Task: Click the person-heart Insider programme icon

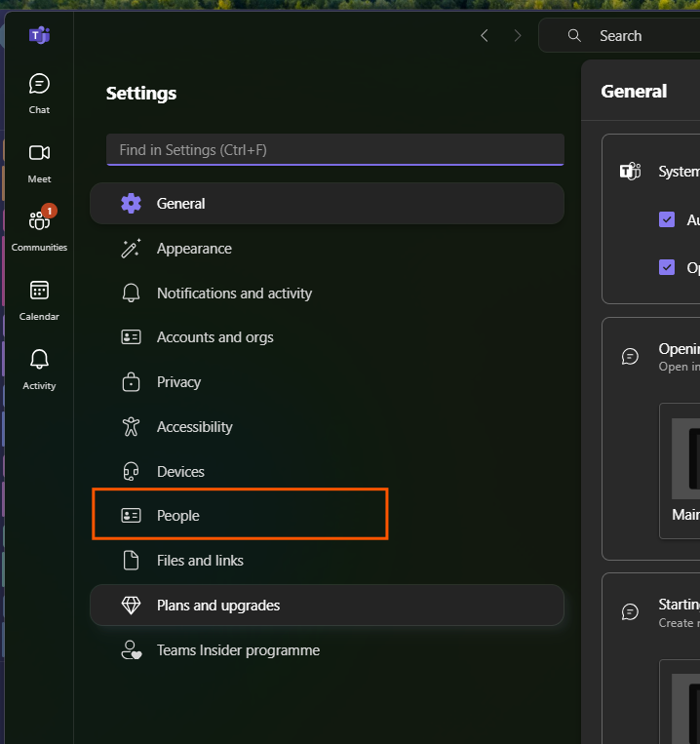Action: (132, 650)
